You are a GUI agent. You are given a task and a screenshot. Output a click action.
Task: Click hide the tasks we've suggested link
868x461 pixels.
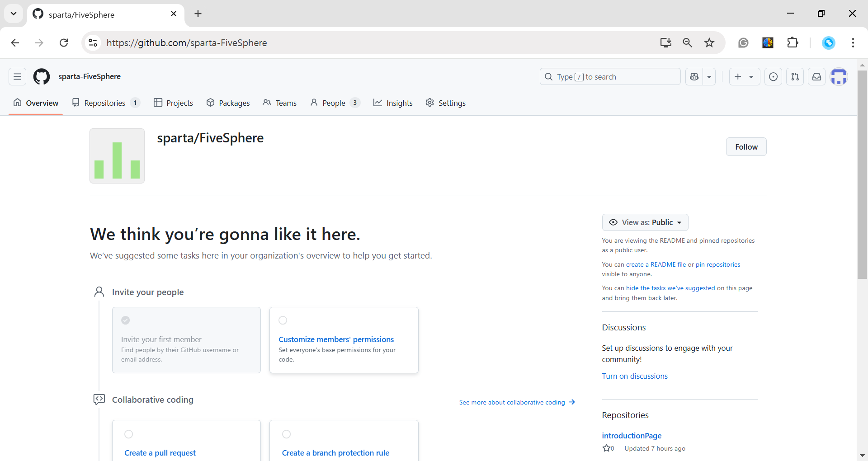click(x=670, y=288)
